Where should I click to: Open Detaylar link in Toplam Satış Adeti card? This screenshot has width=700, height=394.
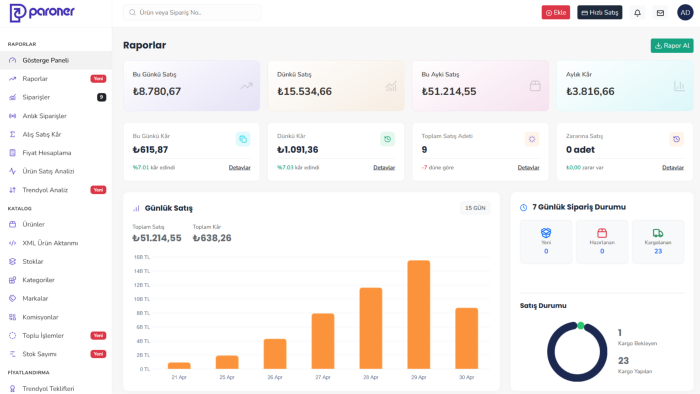529,168
